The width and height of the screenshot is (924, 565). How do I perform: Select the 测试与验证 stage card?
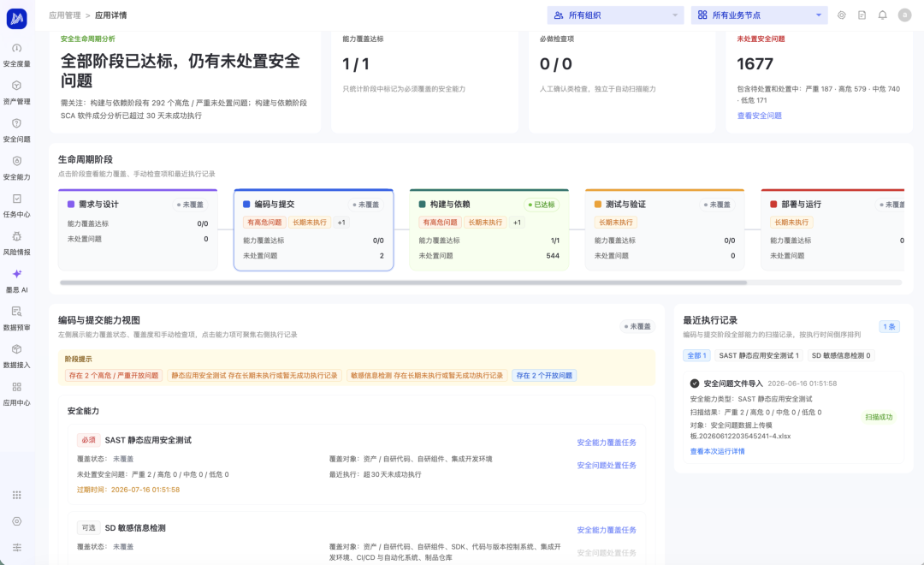click(x=665, y=230)
